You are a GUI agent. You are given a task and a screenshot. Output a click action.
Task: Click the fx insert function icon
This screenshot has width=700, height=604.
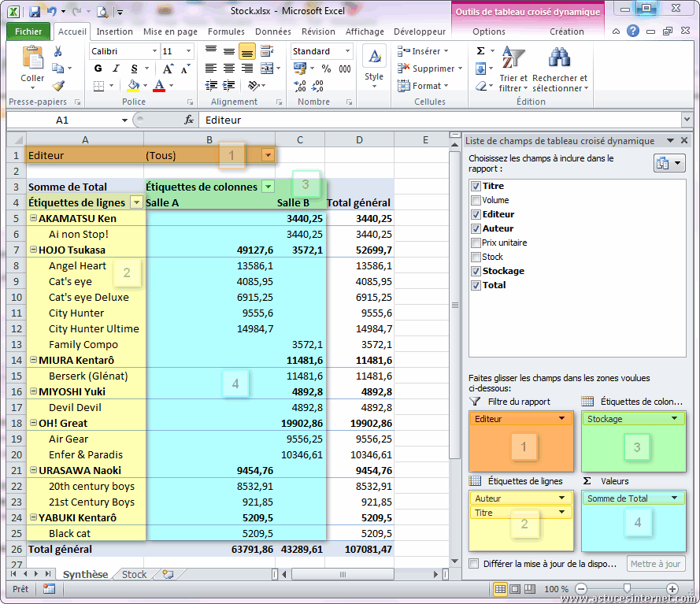click(189, 120)
